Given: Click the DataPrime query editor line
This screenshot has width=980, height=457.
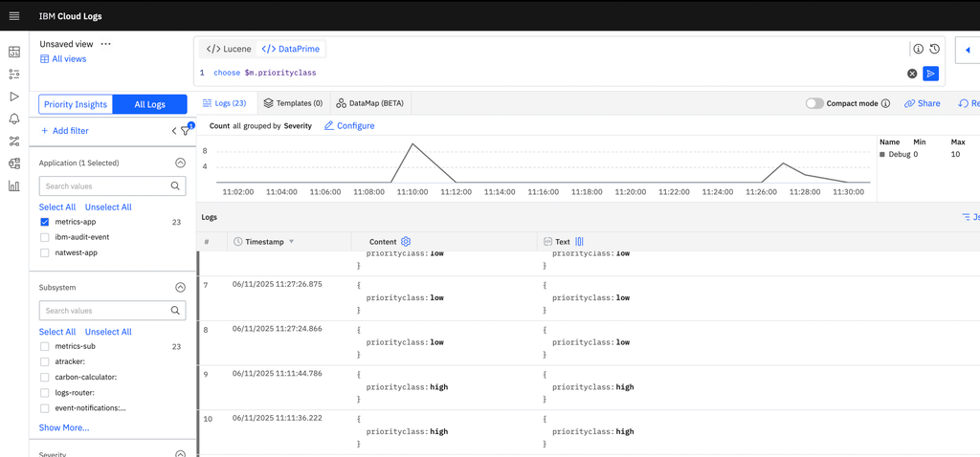Looking at the screenshot, I should tap(265, 73).
